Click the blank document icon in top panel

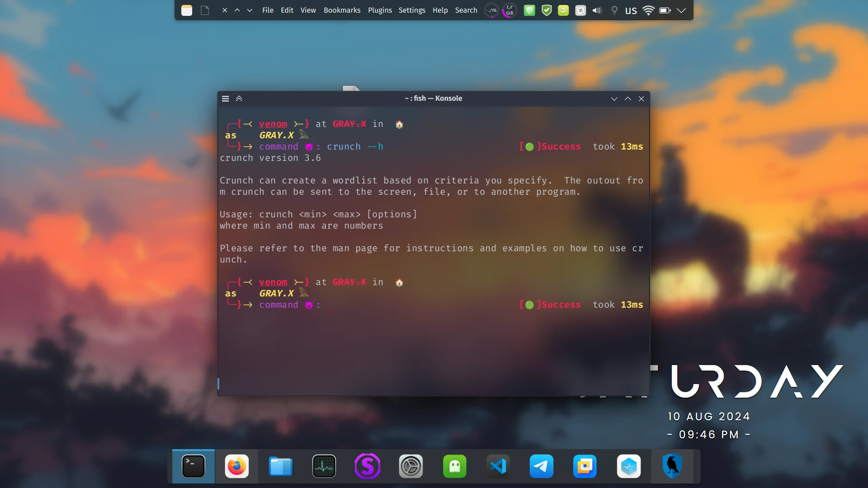click(205, 10)
